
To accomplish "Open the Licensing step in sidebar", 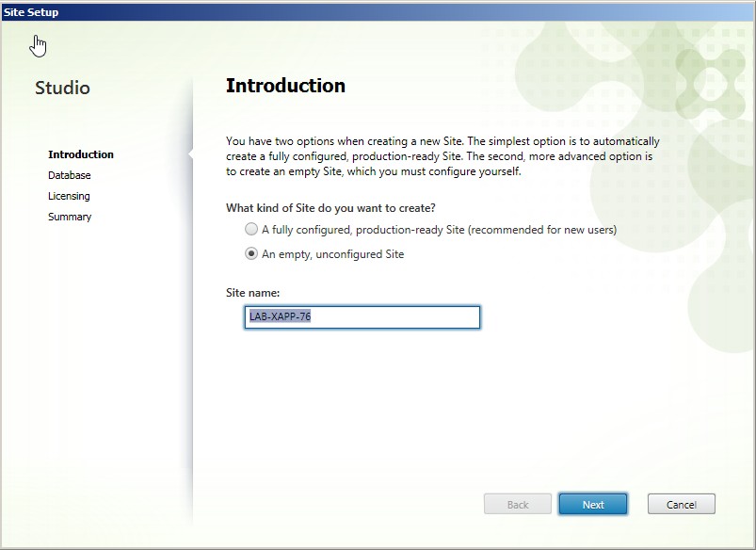I will 69,196.
